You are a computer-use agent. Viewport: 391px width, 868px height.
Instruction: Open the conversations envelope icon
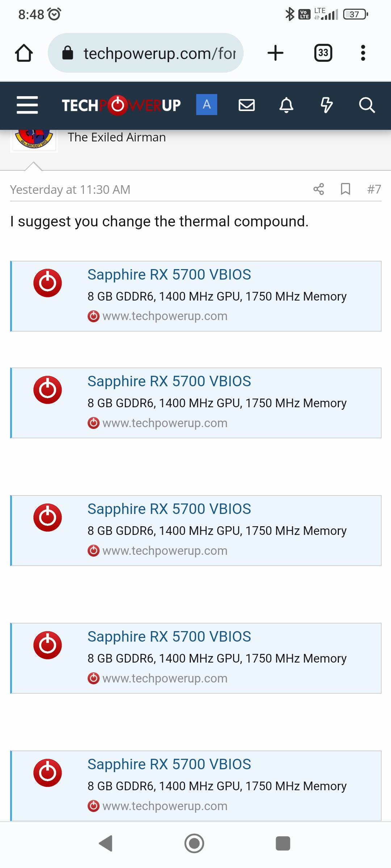[247, 105]
